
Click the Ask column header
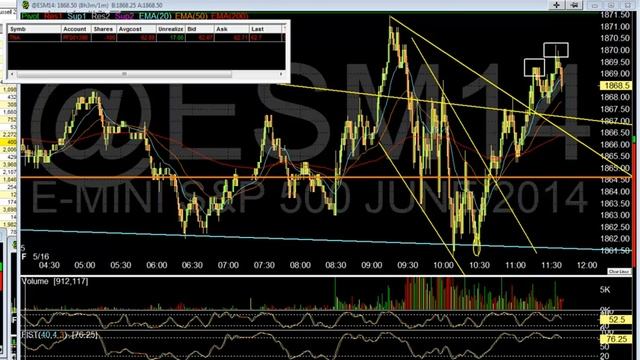pos(232,29)
